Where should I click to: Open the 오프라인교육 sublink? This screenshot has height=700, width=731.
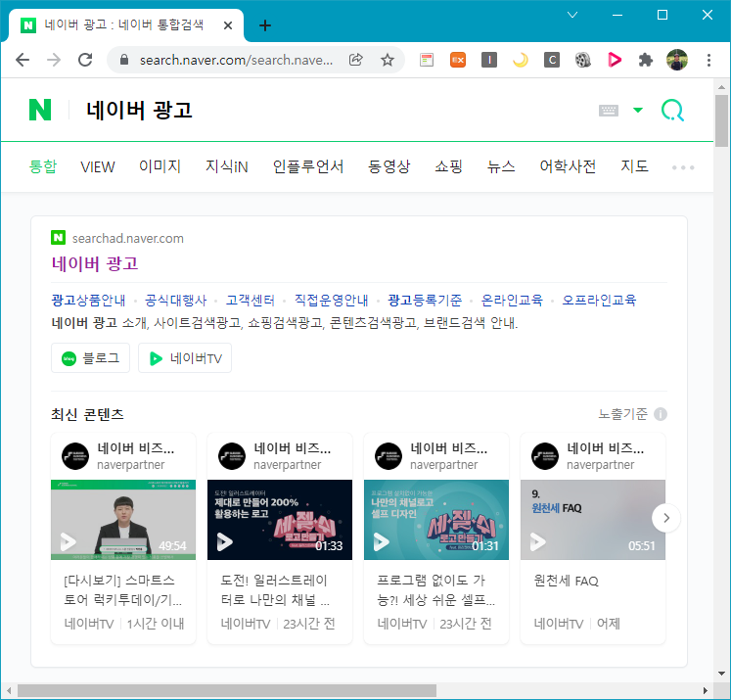599,300
